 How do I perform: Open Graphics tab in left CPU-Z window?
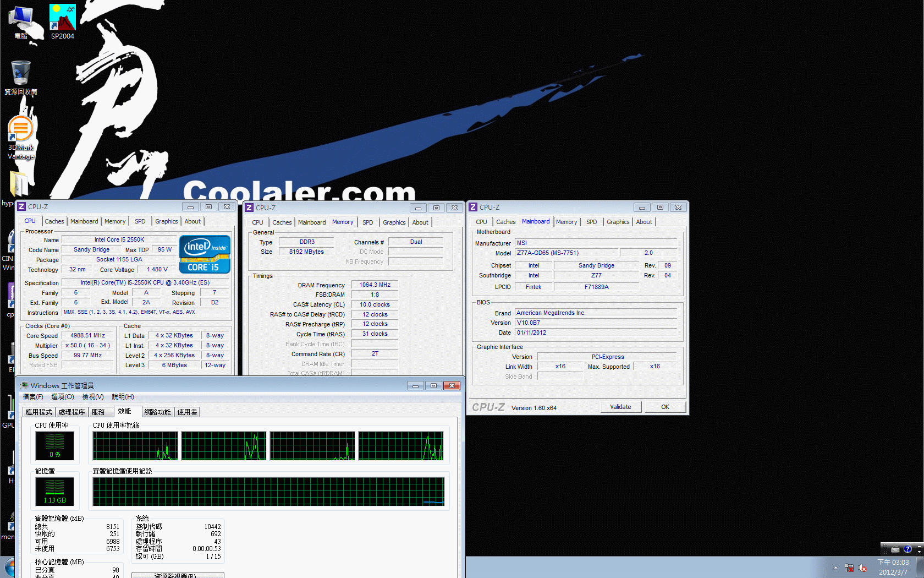pyautogui.click(x=167, y=221)
